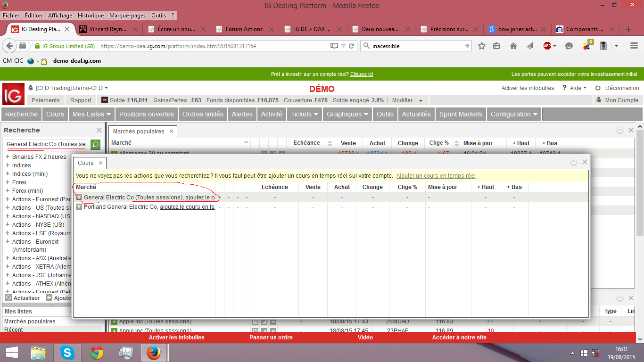Sort by the Chge % column in Cours window
Screen dimensions: 644x362
tap(407, 187)
